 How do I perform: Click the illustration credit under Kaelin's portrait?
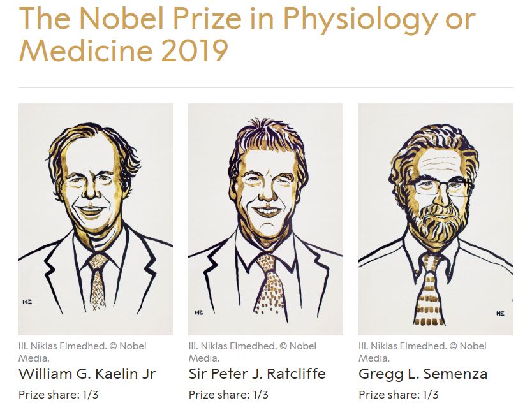click(82, 352)
